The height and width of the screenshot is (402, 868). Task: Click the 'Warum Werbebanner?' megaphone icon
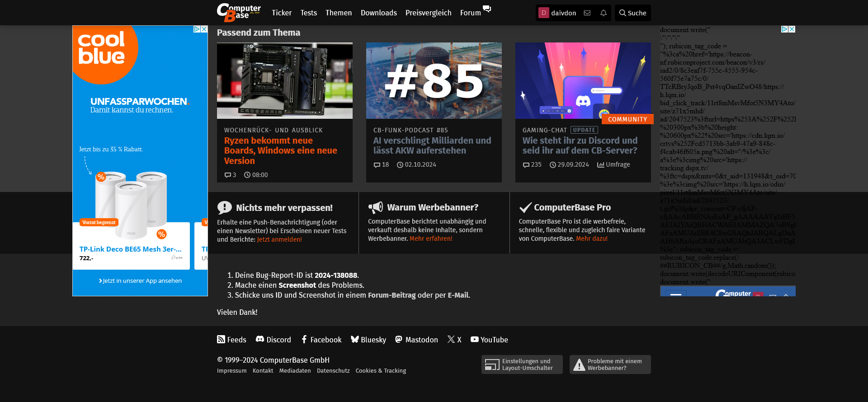376,207
